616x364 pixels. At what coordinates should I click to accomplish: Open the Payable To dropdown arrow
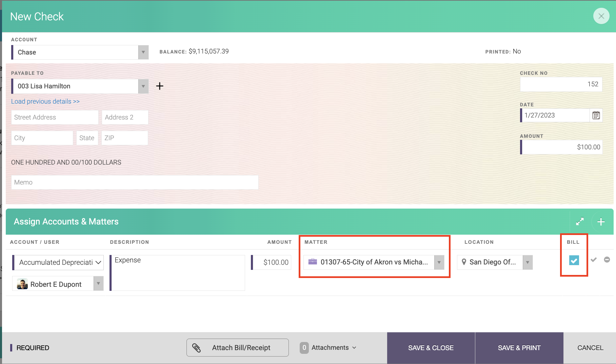tap(143, 86)
